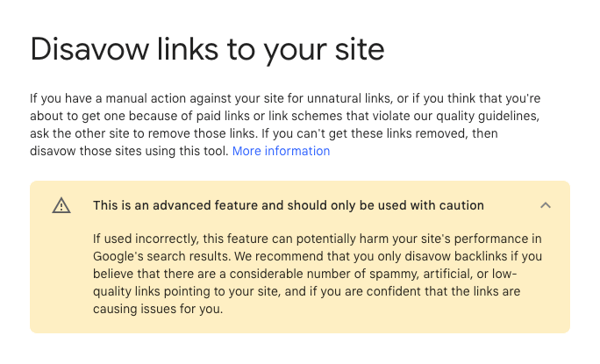Click the phrase 'quality guidelines' in the intro paragraph

[487, 116]
